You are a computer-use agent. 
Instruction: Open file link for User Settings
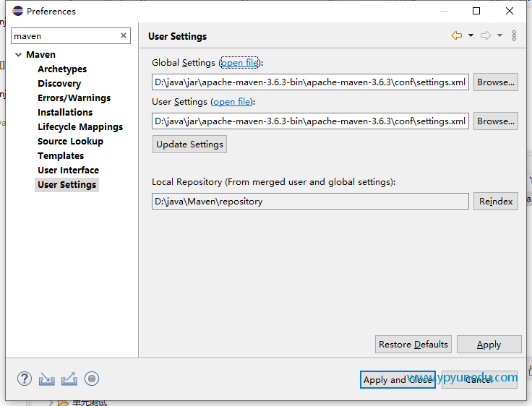coord(232,102)
